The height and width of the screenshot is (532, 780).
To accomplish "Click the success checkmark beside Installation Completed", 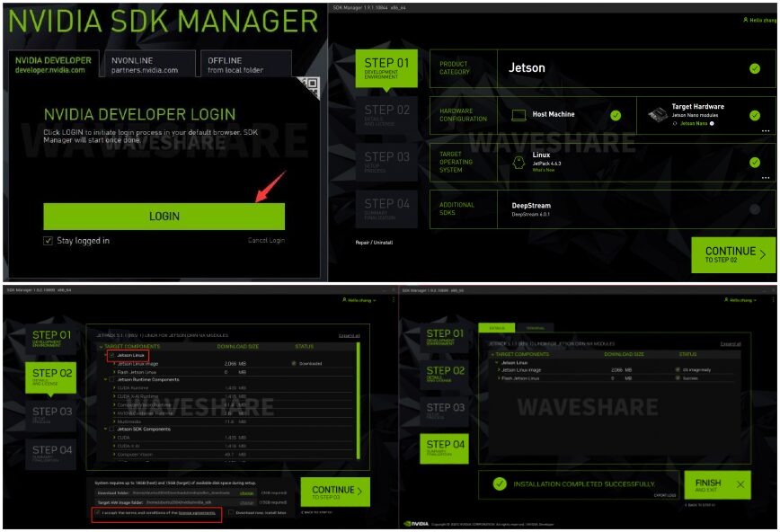I will click(499, 483).
